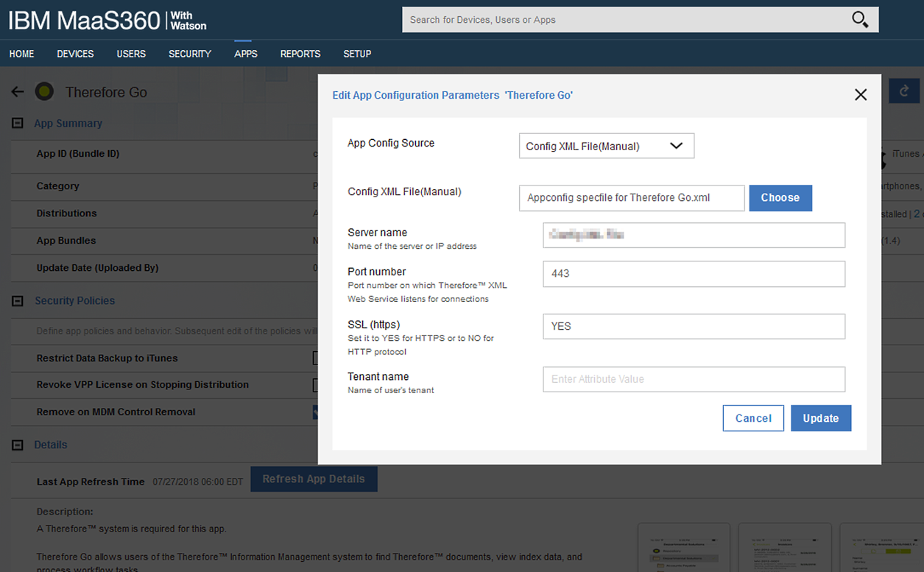Click the SSL (https) value field
The width and height of the screenshot is (924, 572).
tap(693, 326)
